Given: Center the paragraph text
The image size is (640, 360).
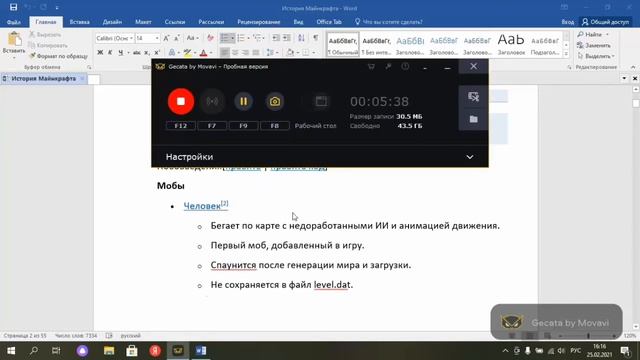Looking at the screenshot, I should 235,52.
